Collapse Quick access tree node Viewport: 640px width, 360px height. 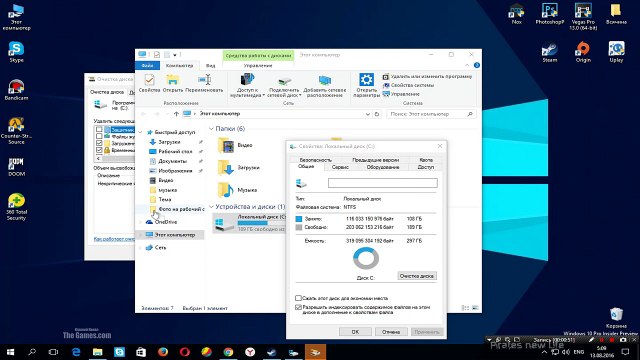tap(140, 132)
